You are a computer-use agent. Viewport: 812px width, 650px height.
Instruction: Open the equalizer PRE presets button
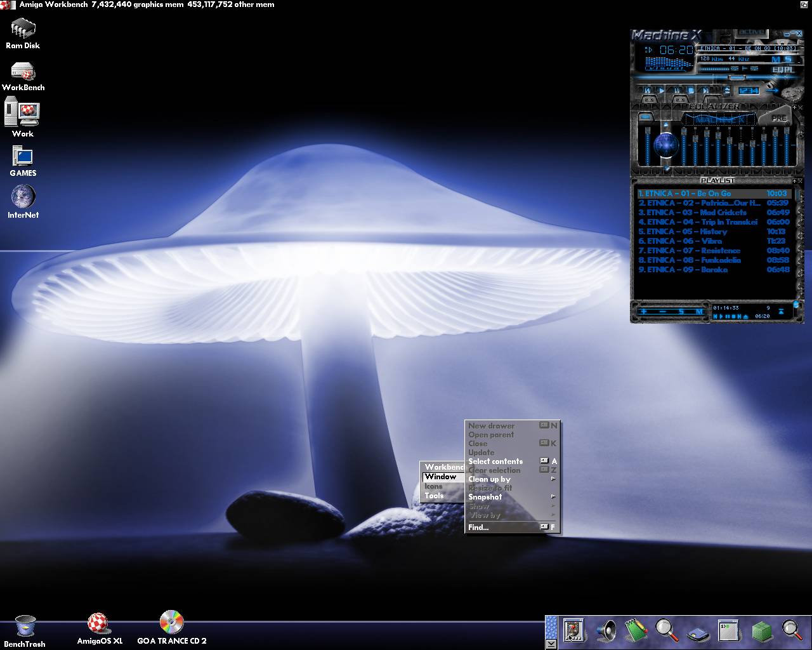778,118
